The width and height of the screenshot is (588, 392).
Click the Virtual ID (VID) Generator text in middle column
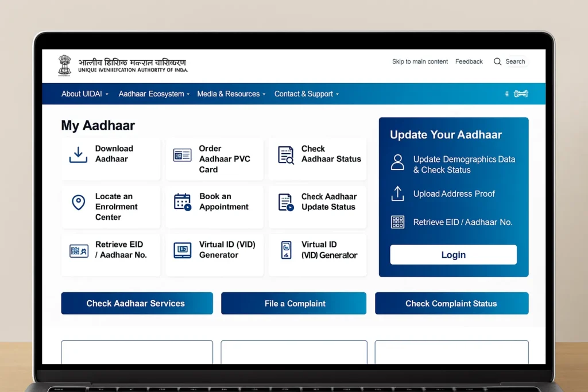point(227,250)
